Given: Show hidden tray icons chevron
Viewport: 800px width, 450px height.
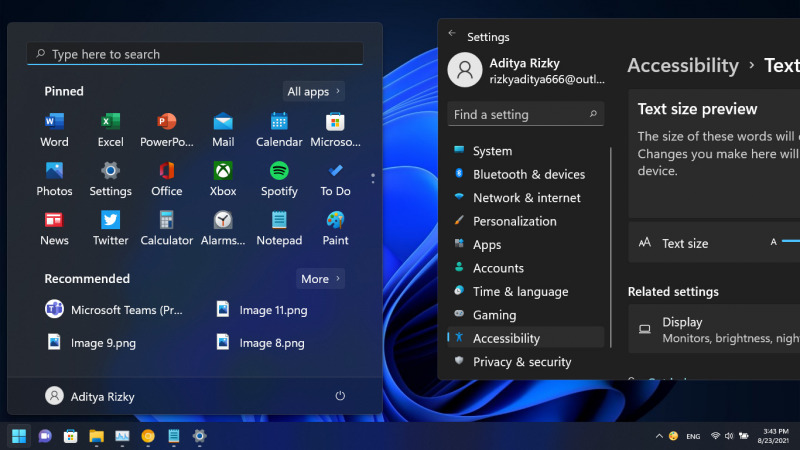Looking at the screenshot, I should 659,436.
